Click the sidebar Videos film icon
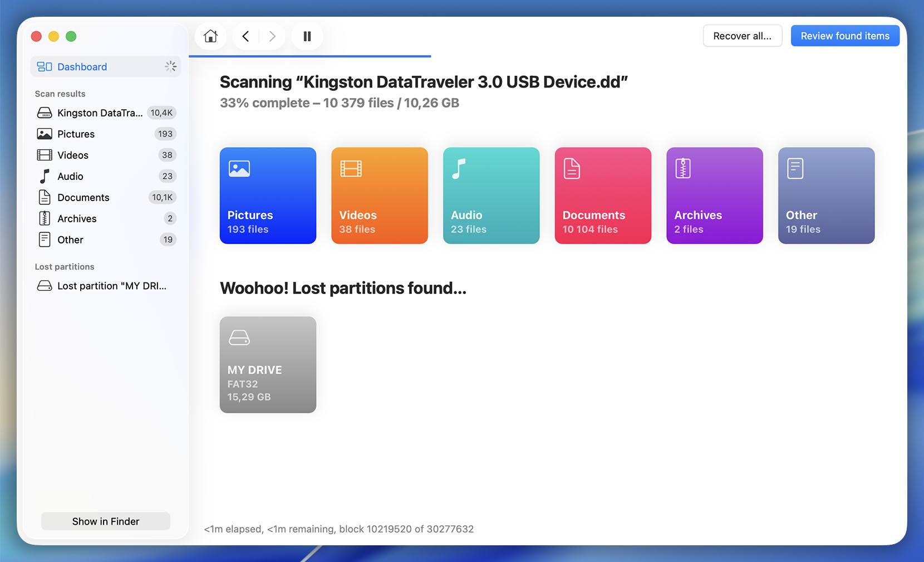 coord(45,155)
